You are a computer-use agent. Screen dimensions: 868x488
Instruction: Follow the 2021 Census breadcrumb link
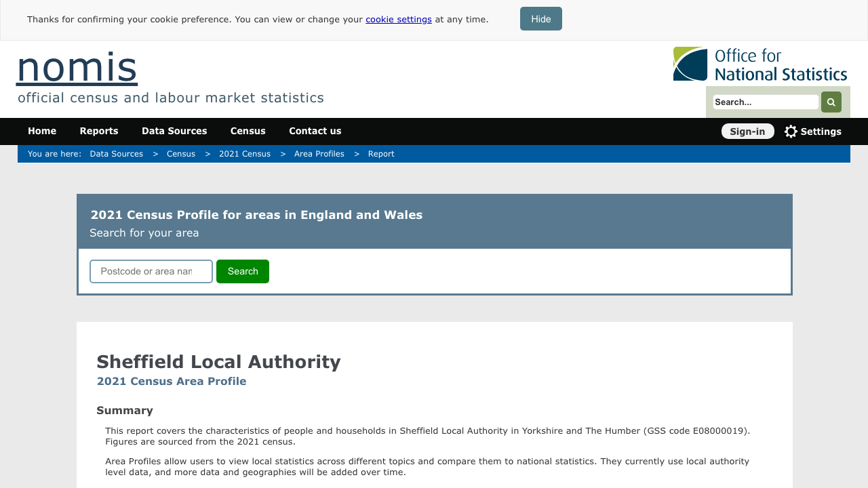[244, 154]
